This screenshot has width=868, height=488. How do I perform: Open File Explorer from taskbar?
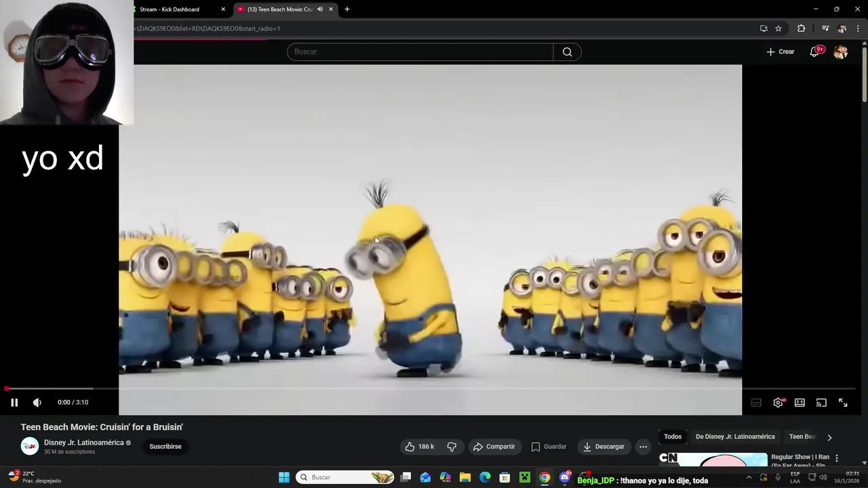click(x=465, y=477)
